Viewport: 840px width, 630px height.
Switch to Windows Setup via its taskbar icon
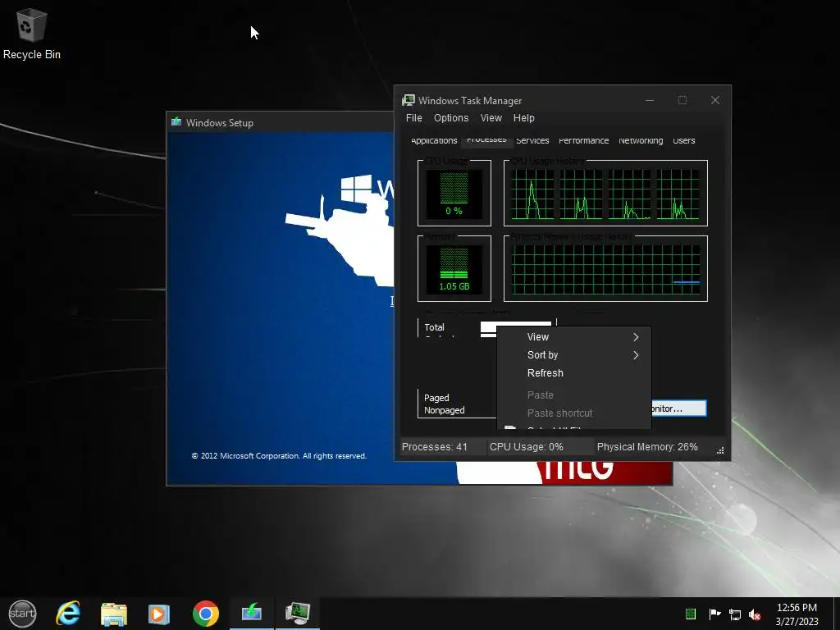point(252,613)
